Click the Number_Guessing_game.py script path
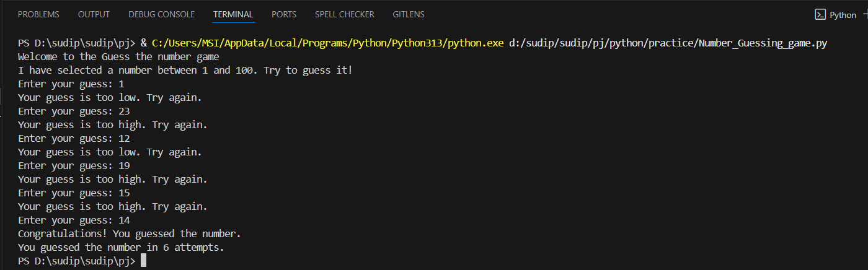 [668, 43]
